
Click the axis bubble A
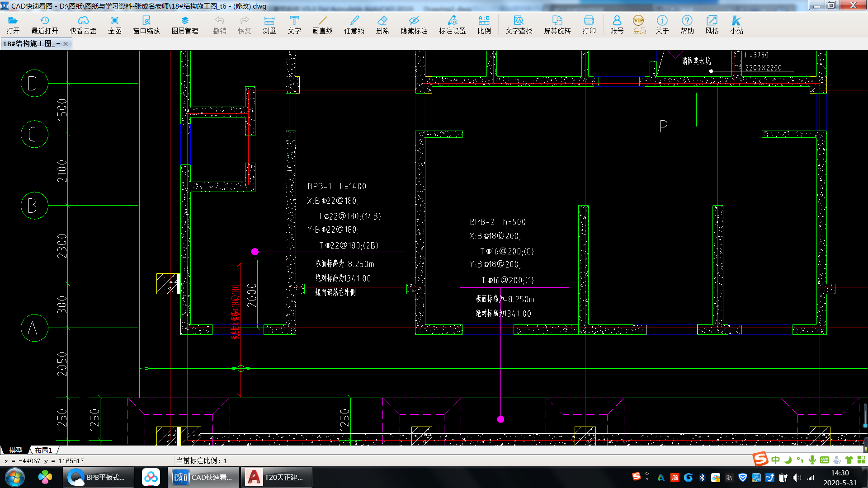(x=34, y=328)
